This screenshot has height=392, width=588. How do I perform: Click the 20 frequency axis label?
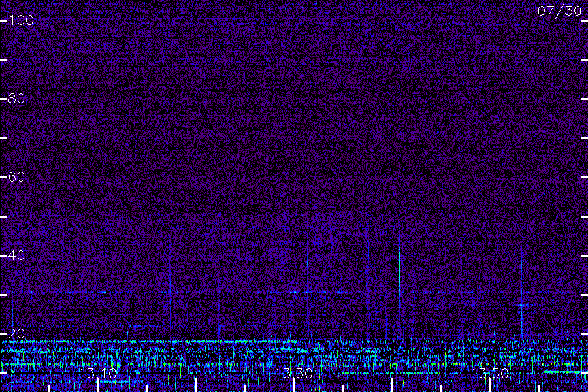[16, 333]
